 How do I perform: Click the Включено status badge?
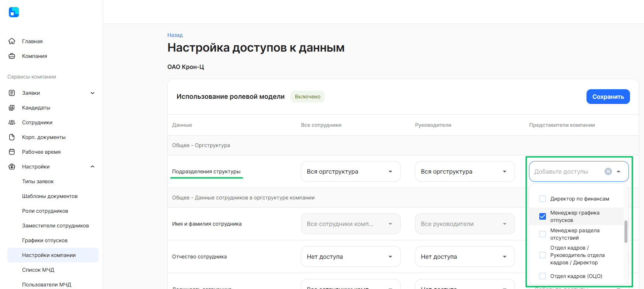click(307, 97)
